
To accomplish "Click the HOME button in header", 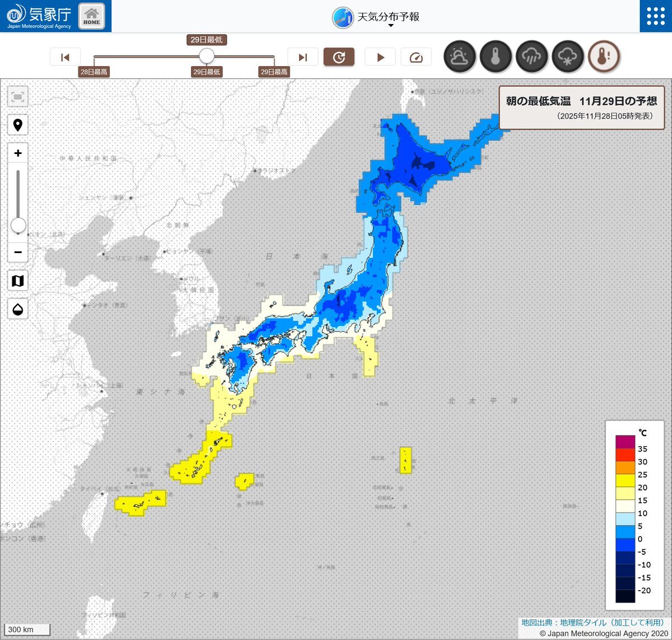I will [x=91, y=16].
